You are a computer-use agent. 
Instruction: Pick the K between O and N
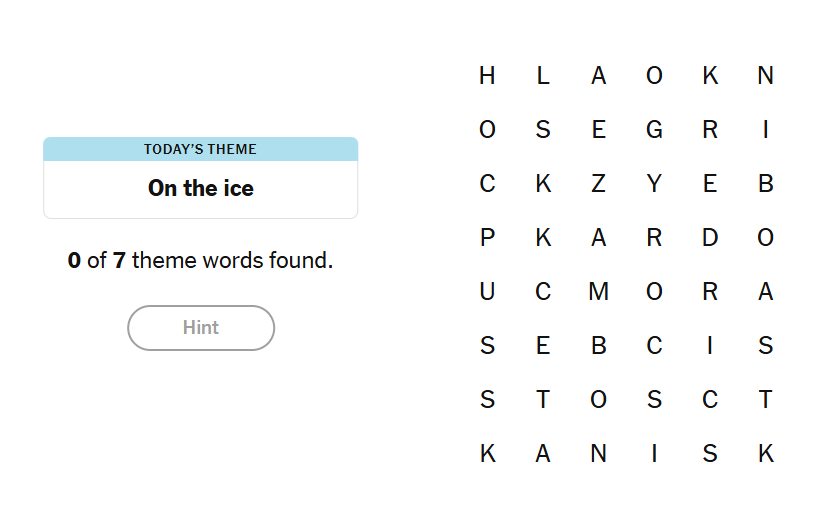(x=710, y=76)
